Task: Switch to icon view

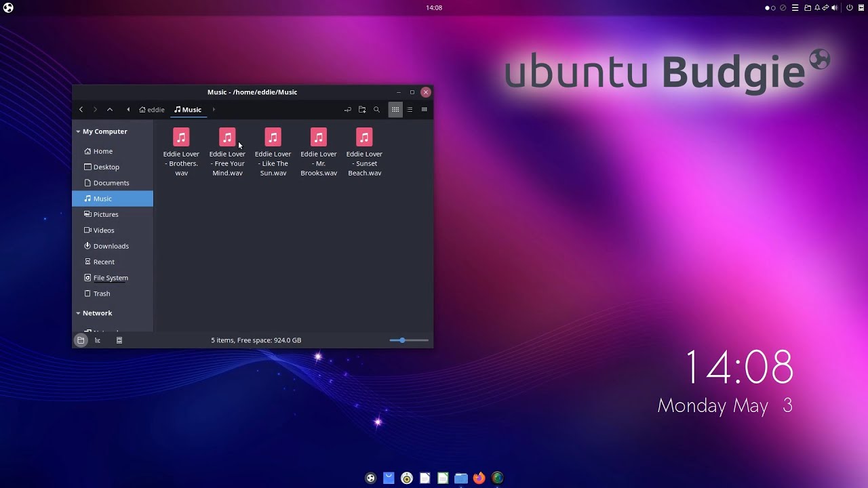Action: pos(395,110)
